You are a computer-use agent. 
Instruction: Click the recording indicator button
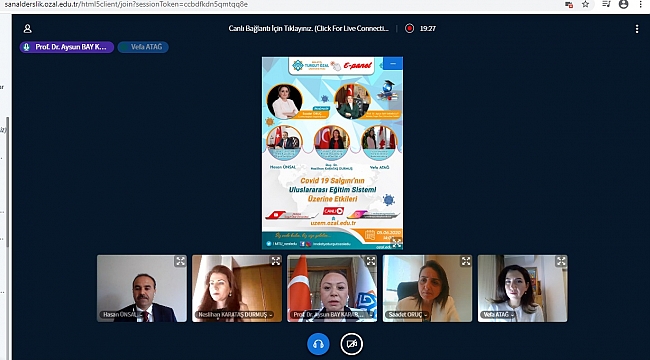[x=410, y=29]
